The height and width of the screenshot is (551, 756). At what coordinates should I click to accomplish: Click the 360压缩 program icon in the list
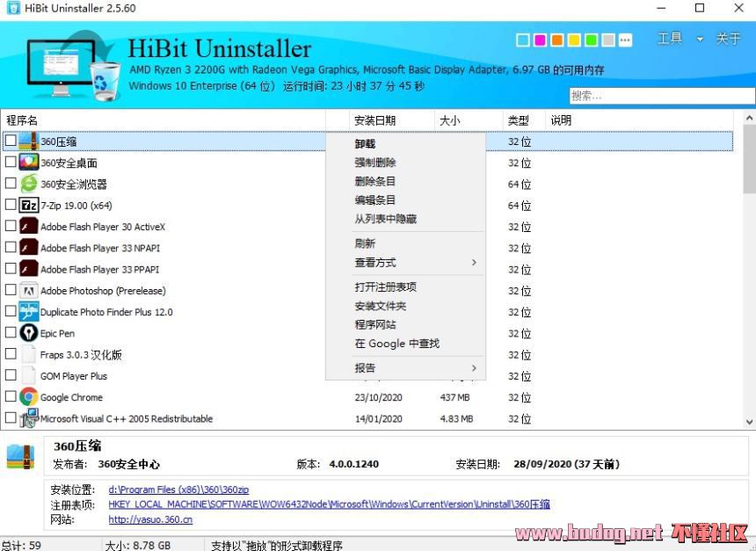tap(28, 141)
